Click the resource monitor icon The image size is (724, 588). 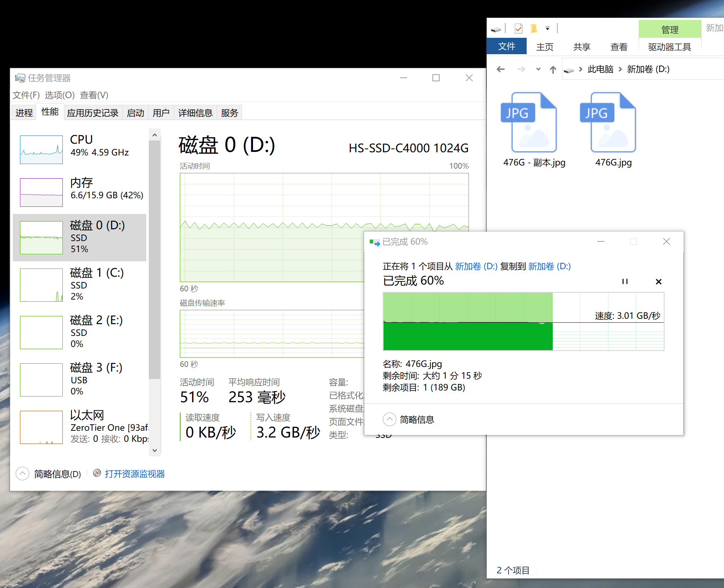(x=97, y=473)
